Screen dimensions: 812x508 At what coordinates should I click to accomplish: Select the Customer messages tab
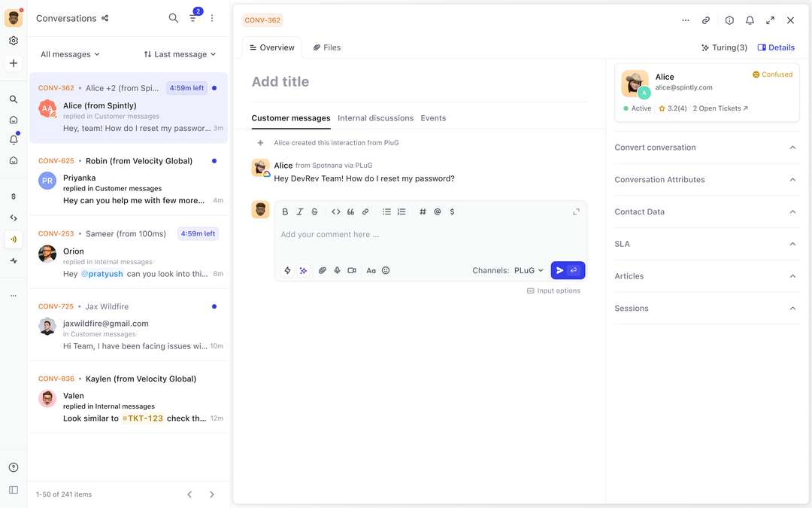[291, 118]
